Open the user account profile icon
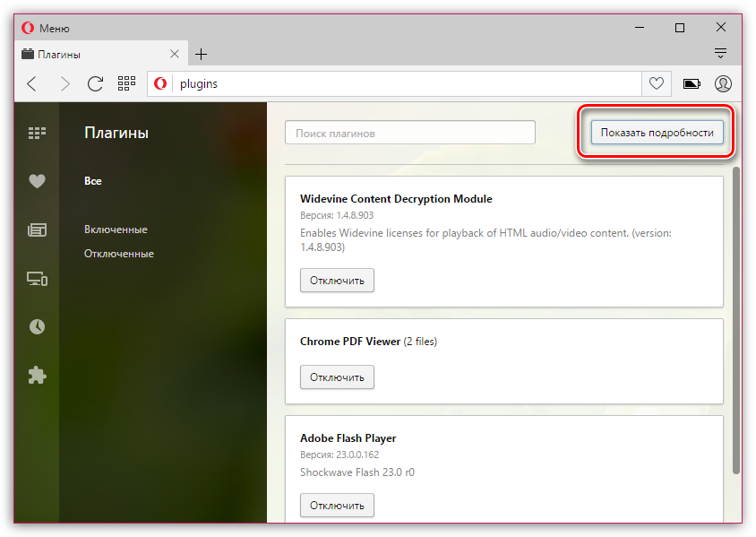 pos(723,83)
